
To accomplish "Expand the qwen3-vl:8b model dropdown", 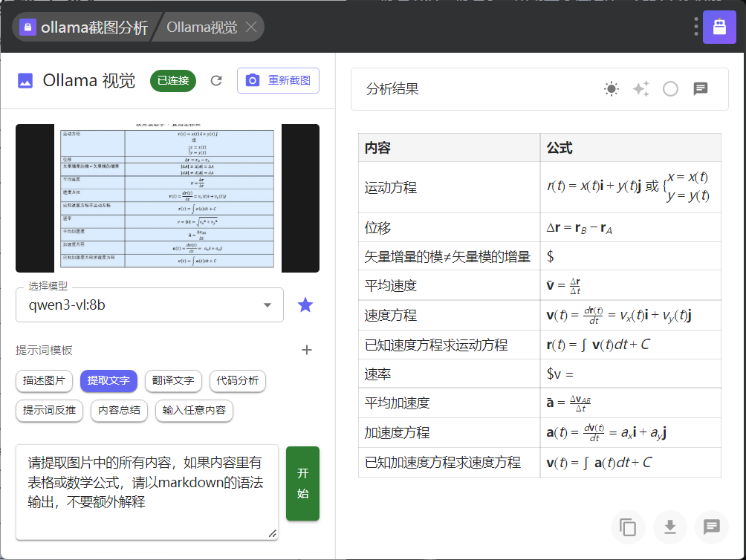I will coord(267,305).
